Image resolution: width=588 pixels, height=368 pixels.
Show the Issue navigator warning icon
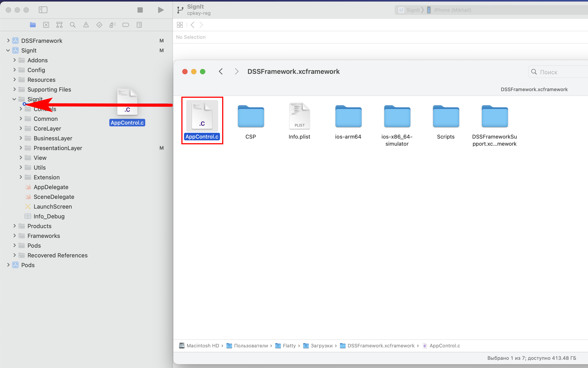click(86, 25)
